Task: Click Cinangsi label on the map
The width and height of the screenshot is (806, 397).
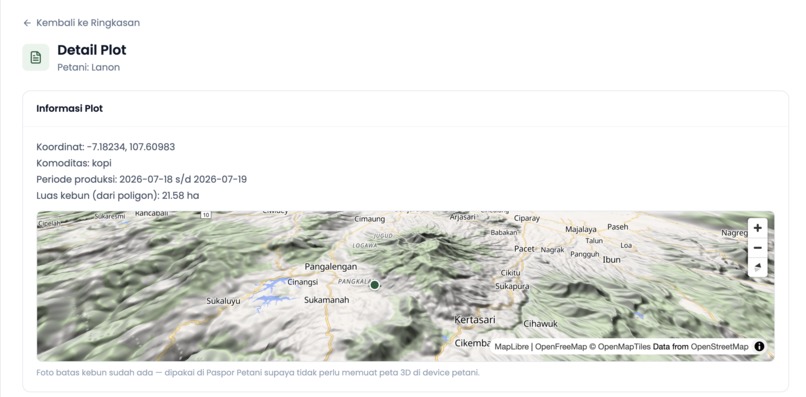Action: (303, 282)
